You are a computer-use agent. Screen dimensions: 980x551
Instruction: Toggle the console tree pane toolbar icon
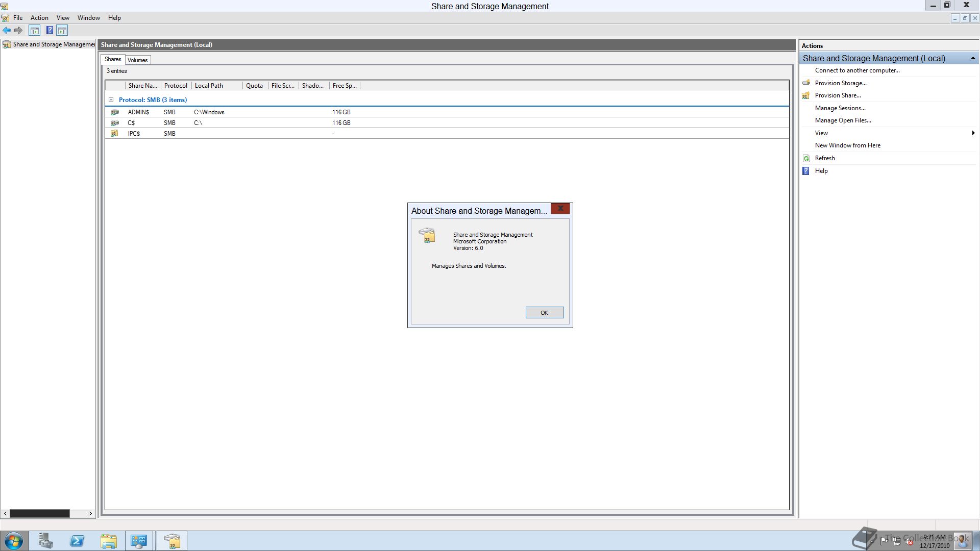pyautogui.click(x=35, y=31)
